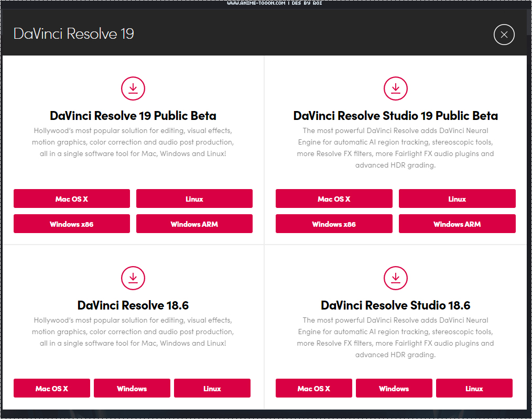Click download icon above DaVinci Resolve Studio 18.6
This screenshot has height=419, width=532.
click(396, 278)
